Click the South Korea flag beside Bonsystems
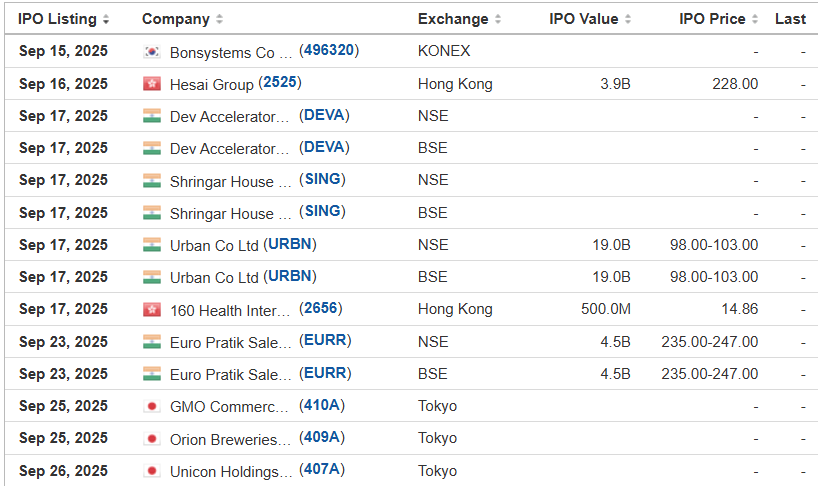Image resolution: width=818 pixels, height=487 pixels. (x=152, y=52)
